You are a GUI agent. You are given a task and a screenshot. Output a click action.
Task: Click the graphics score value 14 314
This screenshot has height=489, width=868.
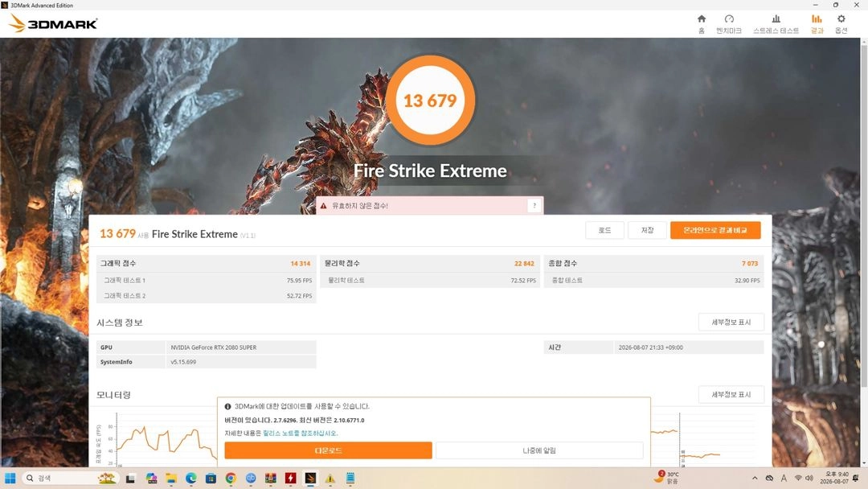pyautogui.click(x=301, y=264)
